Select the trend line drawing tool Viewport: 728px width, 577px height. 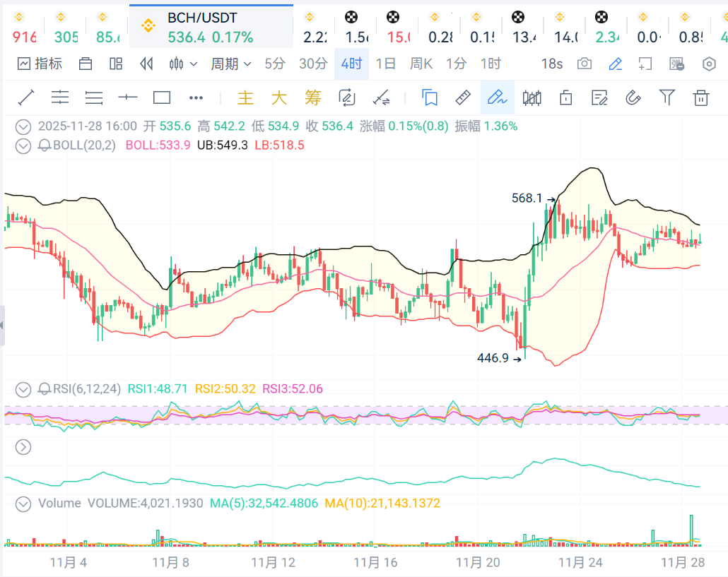[x=25, y=97]
